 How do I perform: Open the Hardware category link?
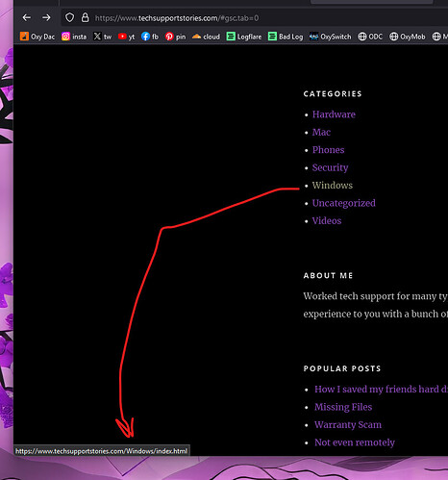[334, 114]
